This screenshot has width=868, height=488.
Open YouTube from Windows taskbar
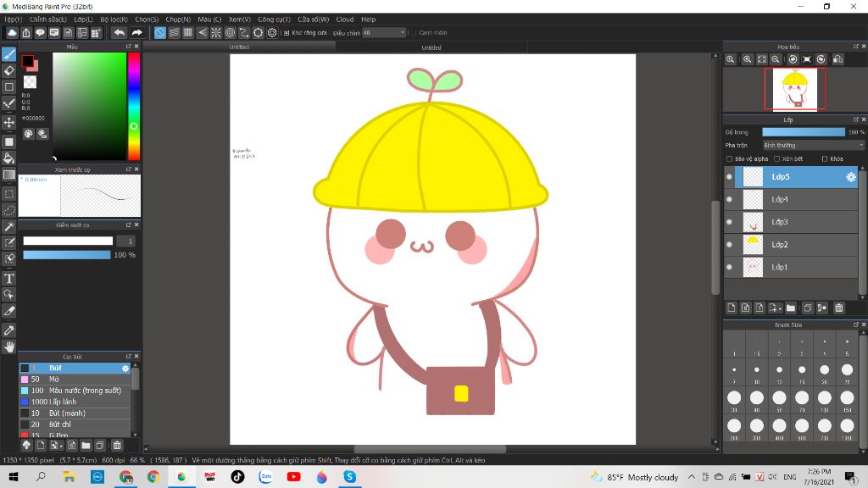tap(293, 476)
